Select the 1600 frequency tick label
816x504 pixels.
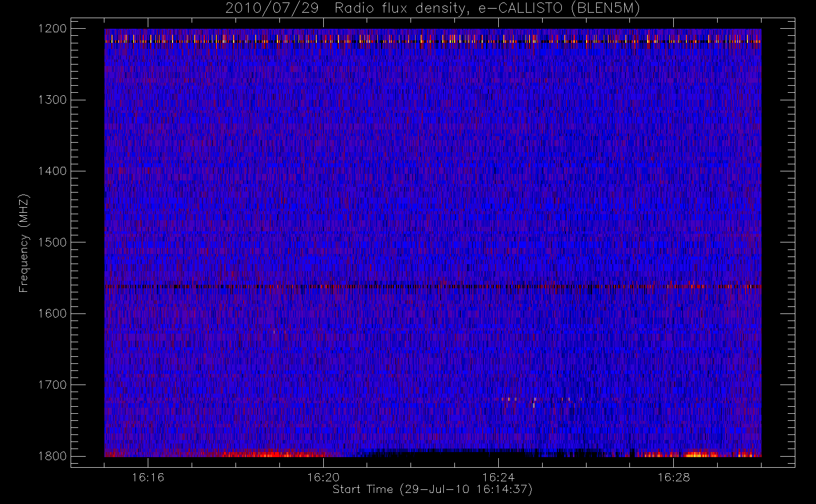[52, 313]
